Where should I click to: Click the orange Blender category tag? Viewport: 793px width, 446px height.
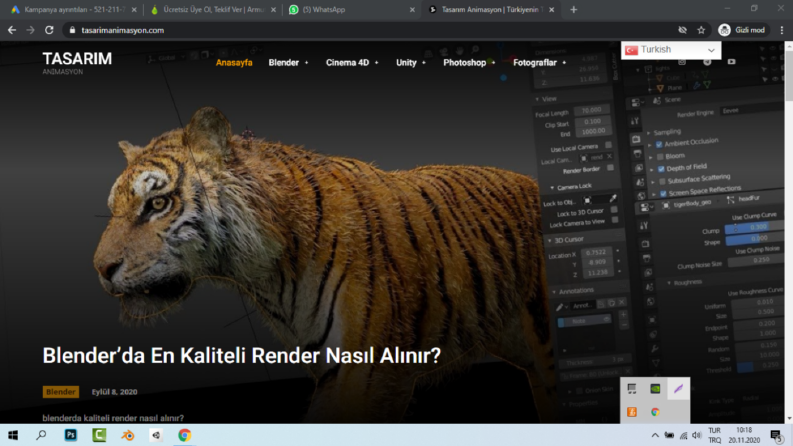[61, 392]
